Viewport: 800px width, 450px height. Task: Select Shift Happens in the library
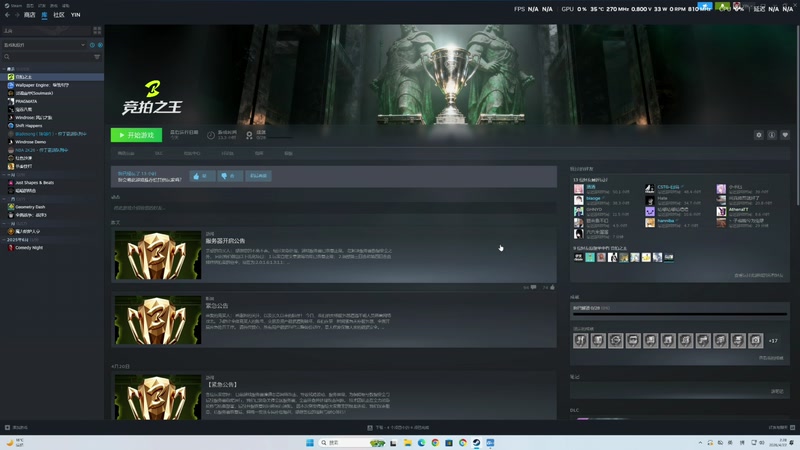pos(29,126)
